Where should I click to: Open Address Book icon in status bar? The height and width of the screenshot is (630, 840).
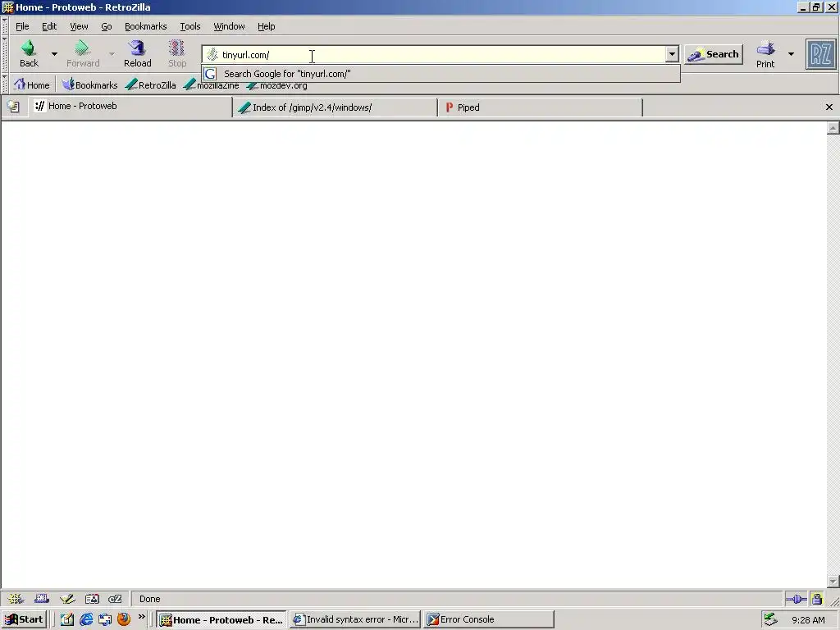(92, 598)
